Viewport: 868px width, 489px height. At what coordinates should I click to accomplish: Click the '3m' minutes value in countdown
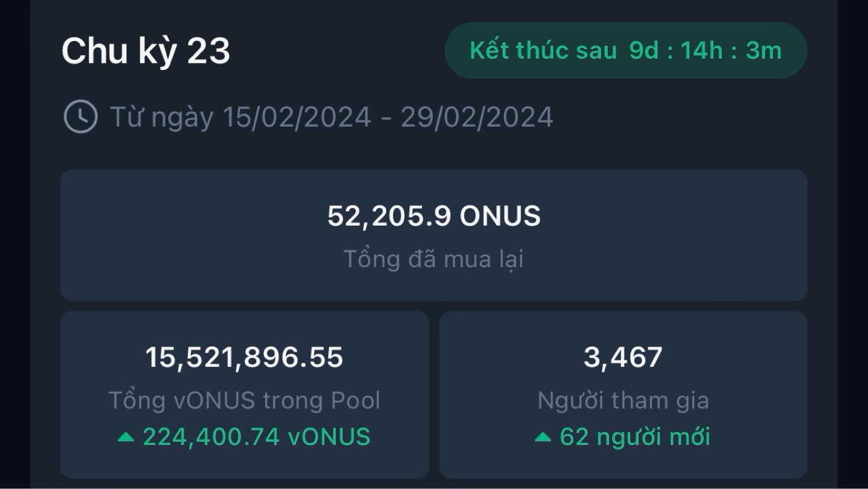tap(763, 50)
